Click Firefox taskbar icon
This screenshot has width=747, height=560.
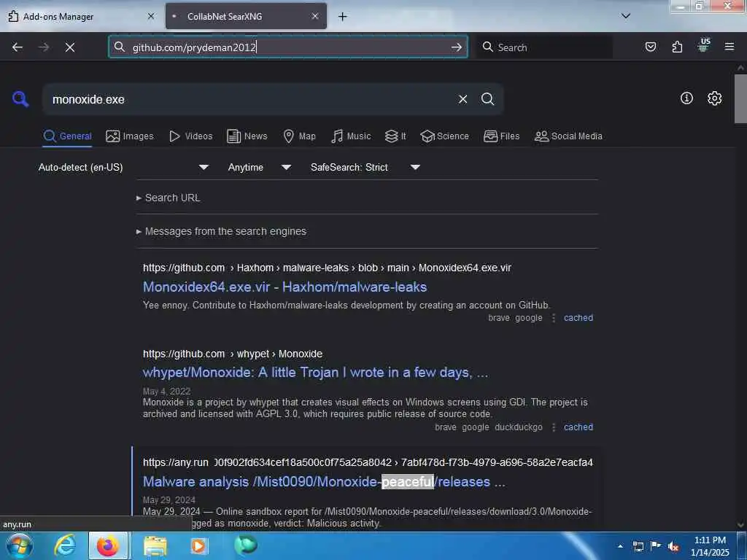click(108, 545)
